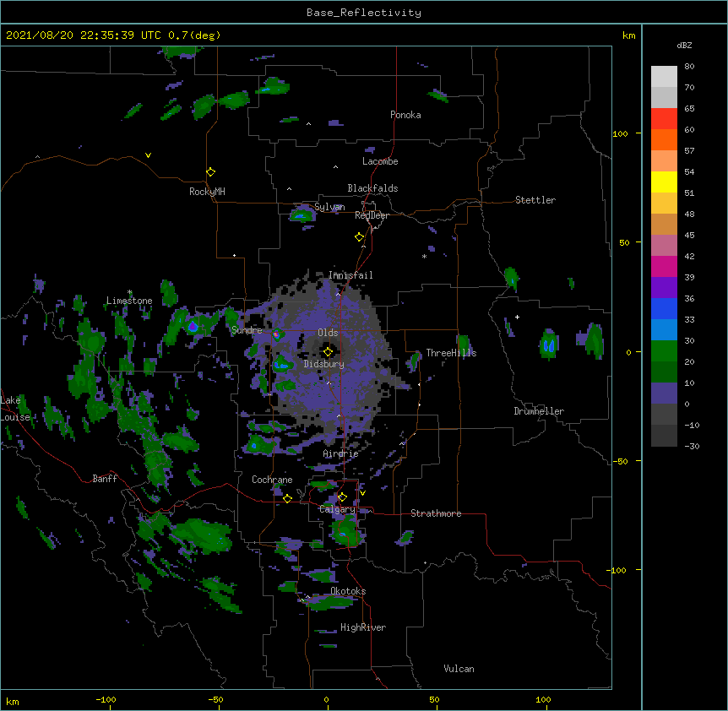
Task: Click the ThreeHills label
Action: point(451,353)
